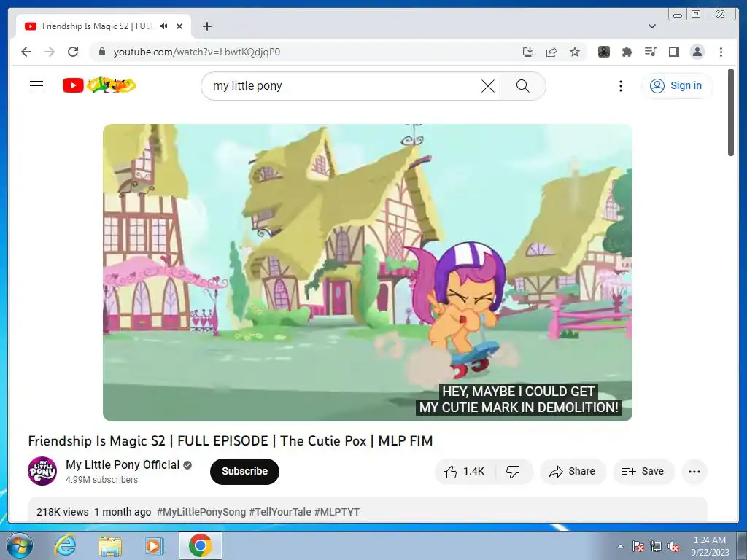The image size is (747, 560).
Task: Share this page from address bar
Action: 551,52
